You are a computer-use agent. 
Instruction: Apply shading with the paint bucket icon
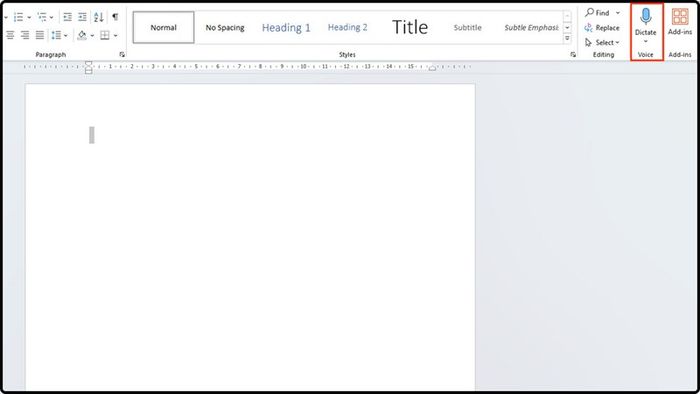coord(82,35)
